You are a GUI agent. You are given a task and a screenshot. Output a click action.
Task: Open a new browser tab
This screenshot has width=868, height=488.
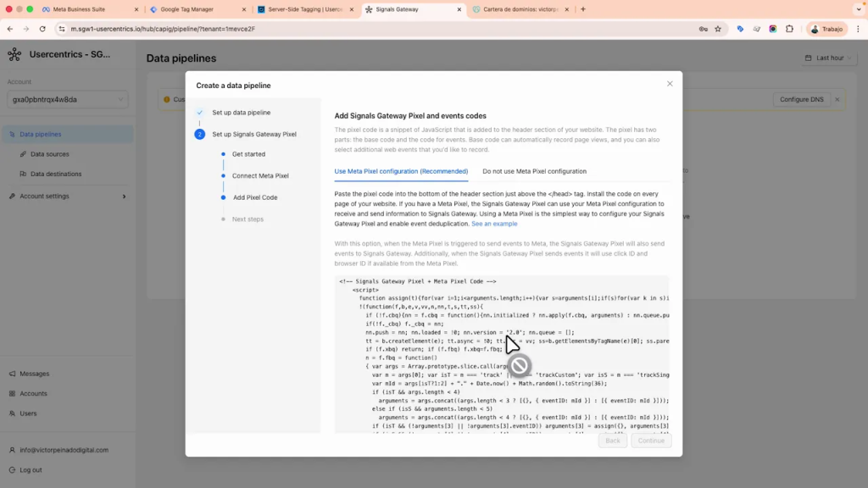coord(583,9)
